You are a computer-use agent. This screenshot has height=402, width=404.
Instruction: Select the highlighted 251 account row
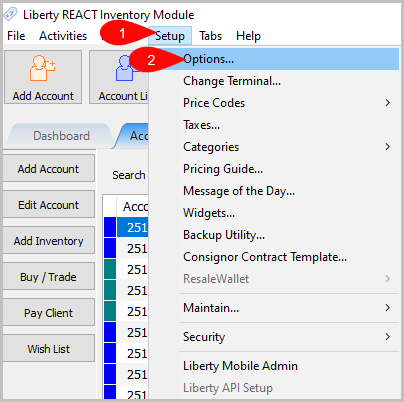132,227
